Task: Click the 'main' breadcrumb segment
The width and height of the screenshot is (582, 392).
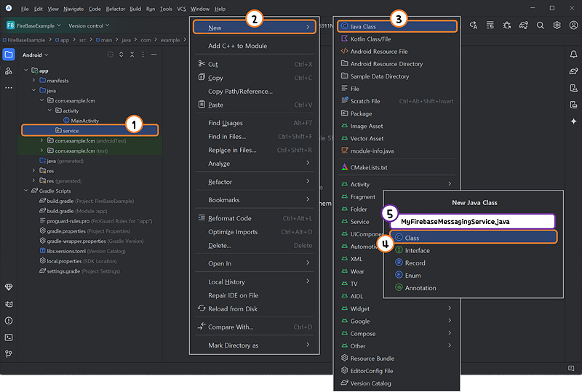Action: (x=104, y=40)
